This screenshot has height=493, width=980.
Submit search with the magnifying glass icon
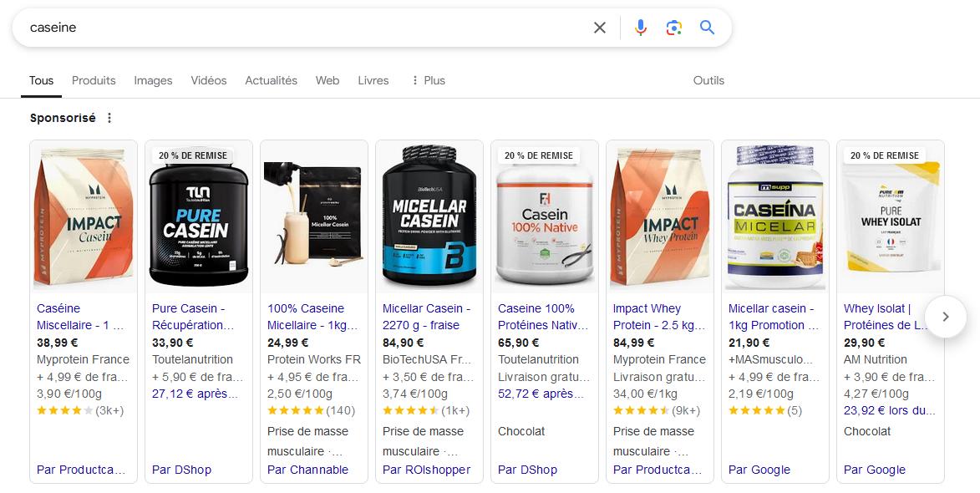707,28
